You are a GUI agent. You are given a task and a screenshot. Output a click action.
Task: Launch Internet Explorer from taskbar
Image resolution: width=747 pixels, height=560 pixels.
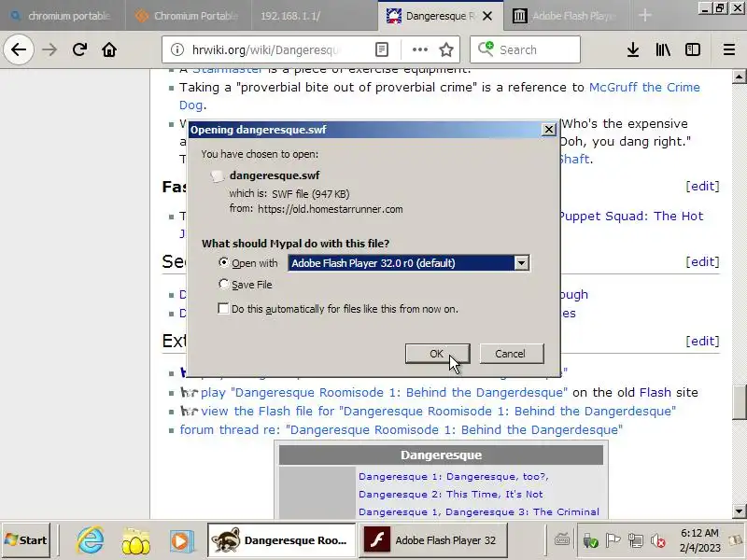tap(91, 540)
